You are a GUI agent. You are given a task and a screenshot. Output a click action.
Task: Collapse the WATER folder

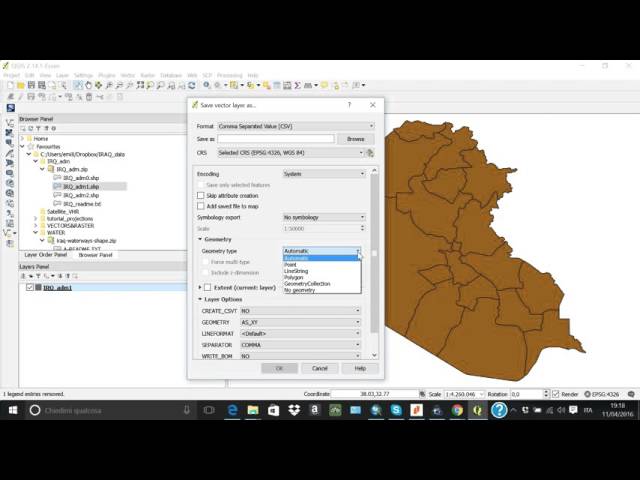36,233
